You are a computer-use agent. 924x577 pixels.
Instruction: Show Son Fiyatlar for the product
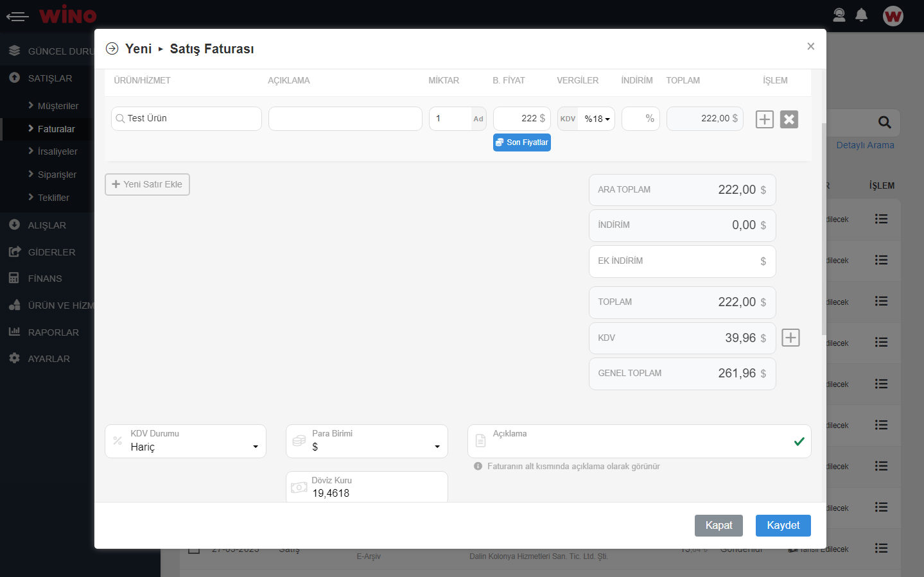521,142
